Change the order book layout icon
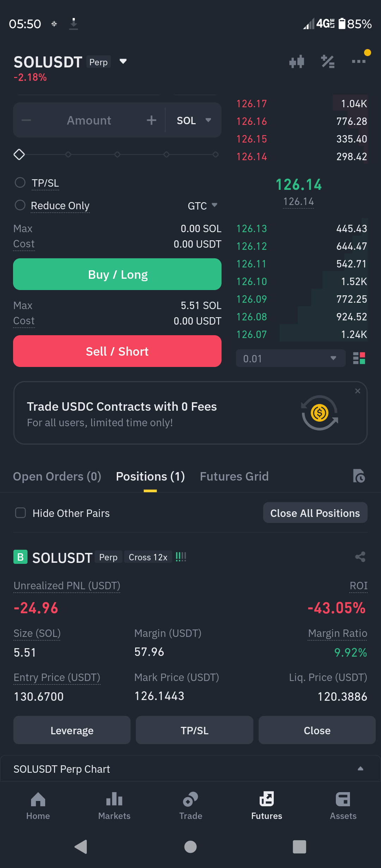The image size is (381, 868). pyautogui.click(x=359, y=358)
